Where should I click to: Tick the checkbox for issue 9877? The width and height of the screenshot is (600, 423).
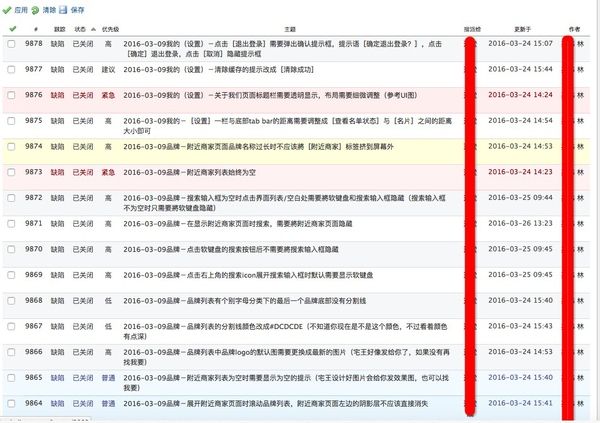tap(11, 69)
